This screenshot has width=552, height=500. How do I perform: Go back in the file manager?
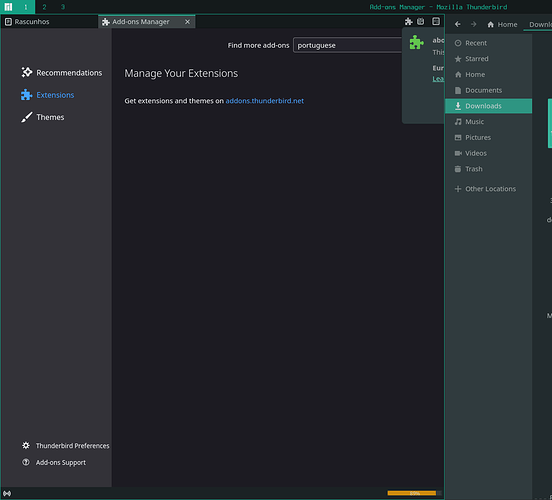pos(458,24)
